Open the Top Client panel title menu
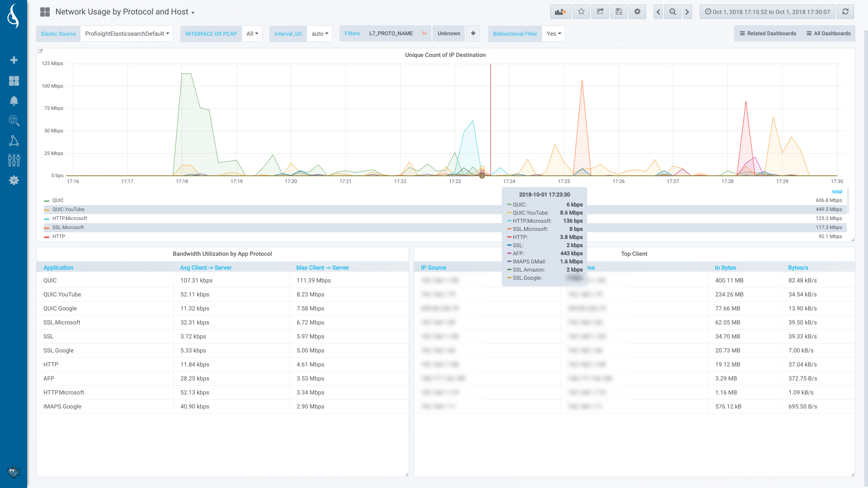 (634, 254)
